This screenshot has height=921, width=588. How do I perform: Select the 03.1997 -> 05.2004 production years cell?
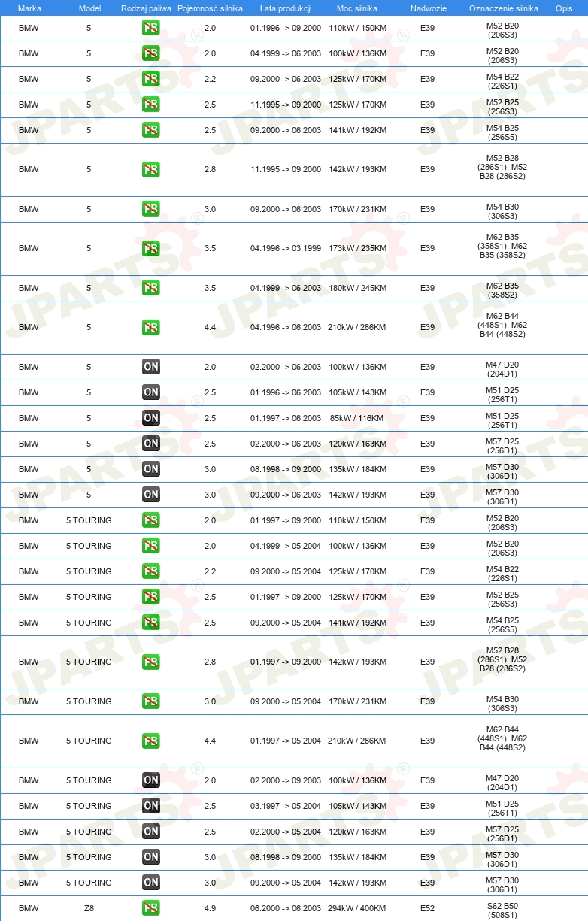[286, 806]
